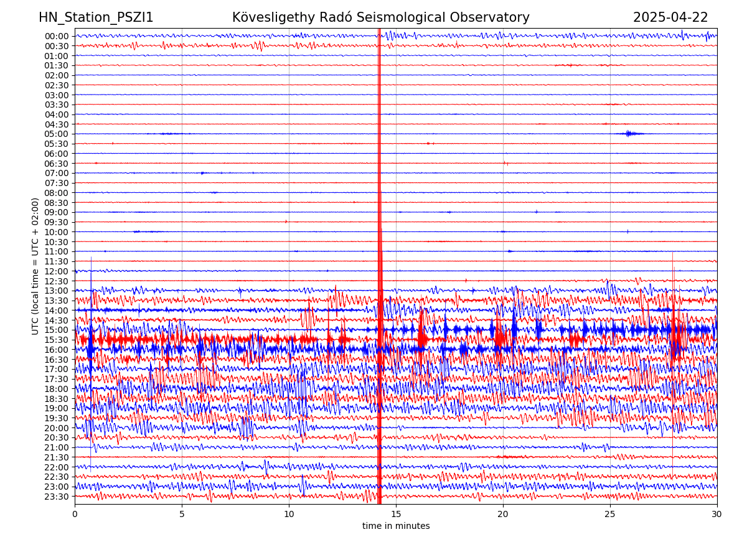The width and height of the screenshot is (747, 560).
Task: Click the 15 tick on the minutes axis
Action: point(396,514)
